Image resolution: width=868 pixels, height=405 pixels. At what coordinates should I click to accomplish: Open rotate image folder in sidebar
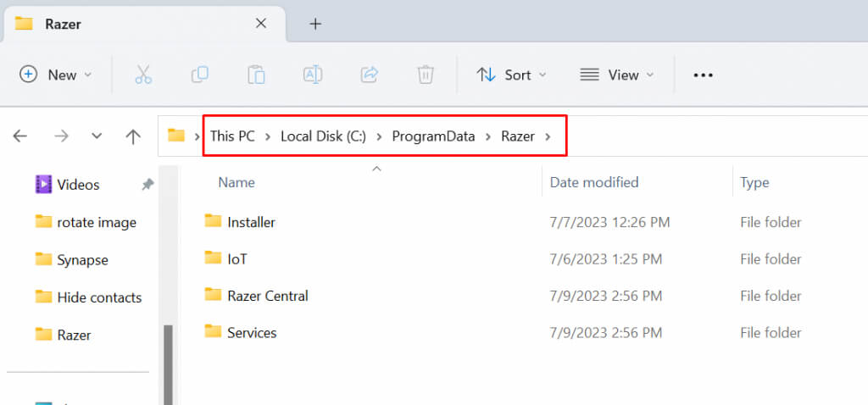pyautogui.click(x=86, y=223)
